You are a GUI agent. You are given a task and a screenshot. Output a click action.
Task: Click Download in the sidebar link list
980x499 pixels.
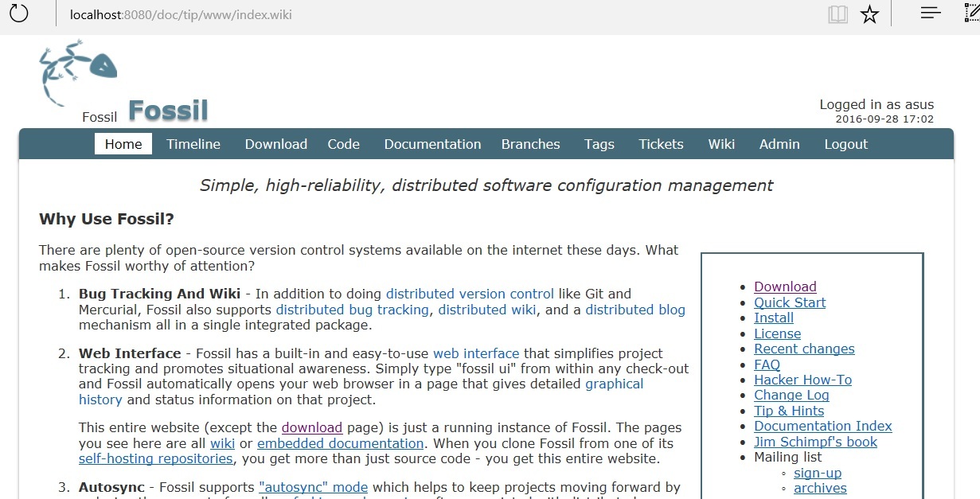[786, 287]
